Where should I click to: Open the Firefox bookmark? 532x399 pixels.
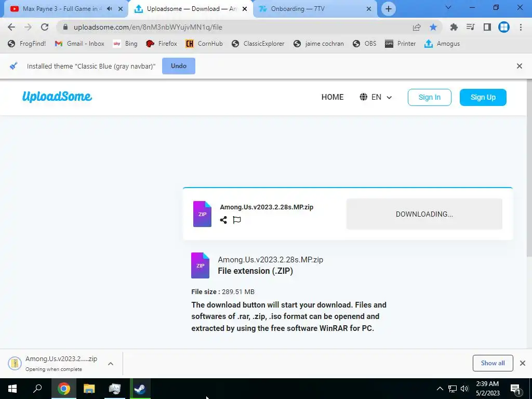pos(162,44)
